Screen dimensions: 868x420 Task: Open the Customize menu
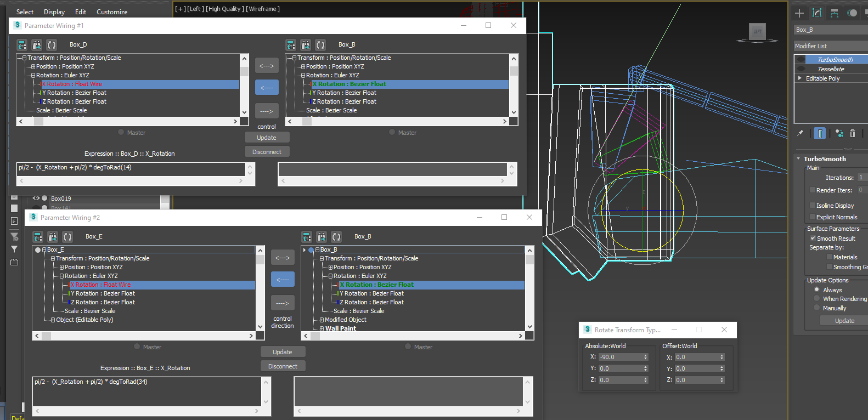coord(112,12)
